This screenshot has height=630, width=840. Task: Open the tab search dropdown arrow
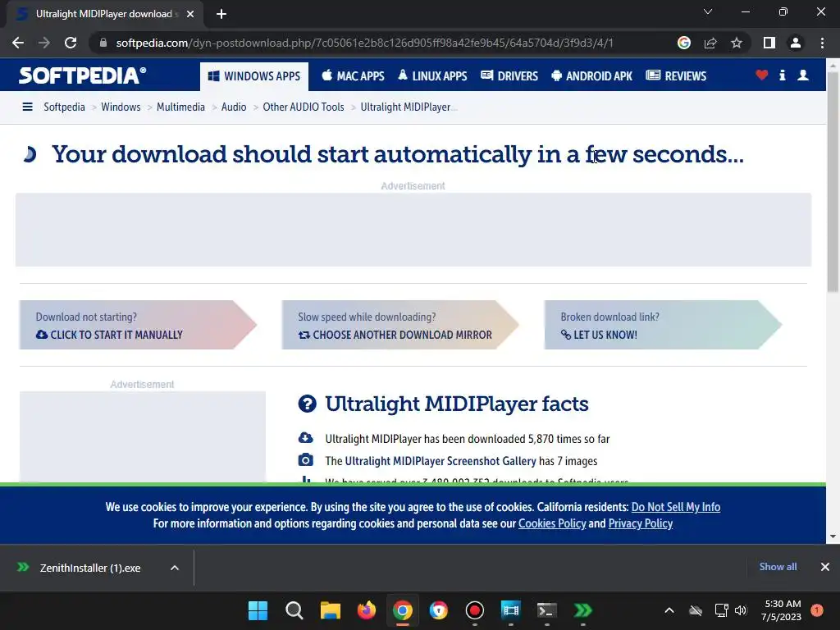click(x=708, y=11)
